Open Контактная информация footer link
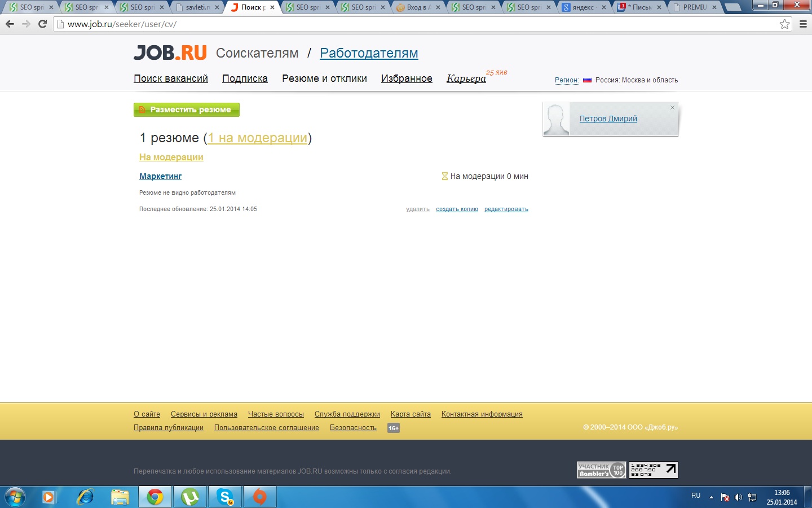812x508 pixels. click(x=482, y=414)
